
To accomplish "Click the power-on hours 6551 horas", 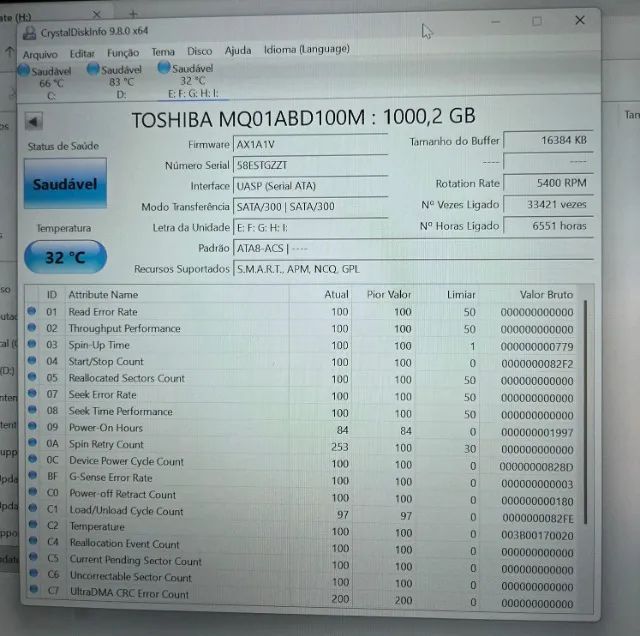I will [x=548, y=225].
